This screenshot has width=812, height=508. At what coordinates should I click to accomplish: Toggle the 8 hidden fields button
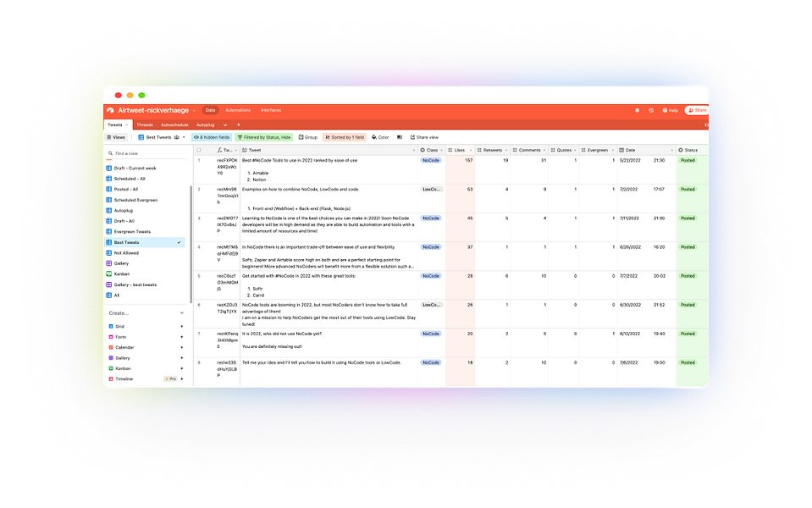(x=212, y=137)
